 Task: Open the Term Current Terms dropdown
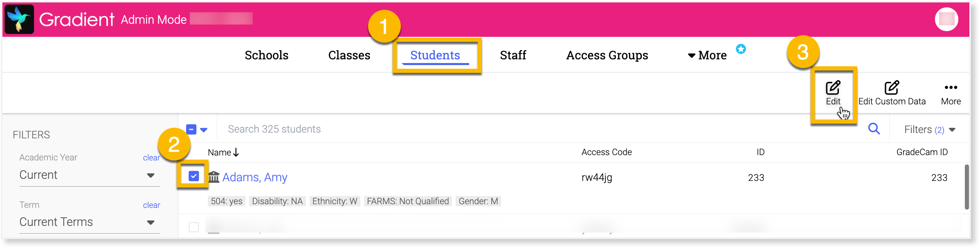coord(150,222)
